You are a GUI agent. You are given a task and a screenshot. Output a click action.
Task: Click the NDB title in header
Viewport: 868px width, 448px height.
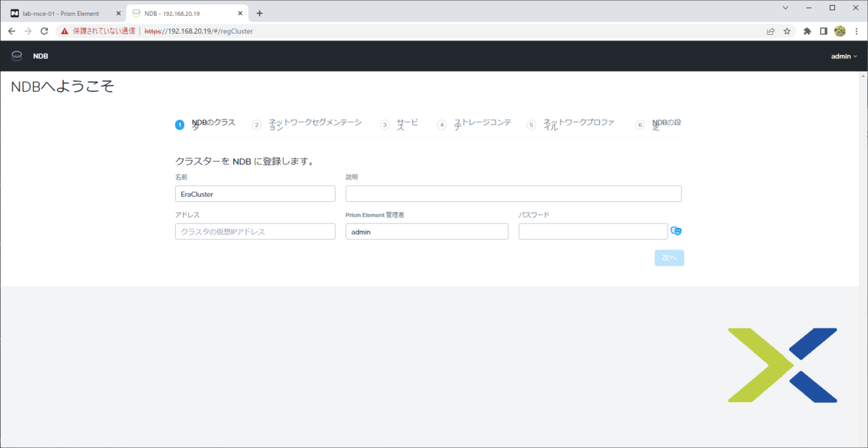point(41,56)
